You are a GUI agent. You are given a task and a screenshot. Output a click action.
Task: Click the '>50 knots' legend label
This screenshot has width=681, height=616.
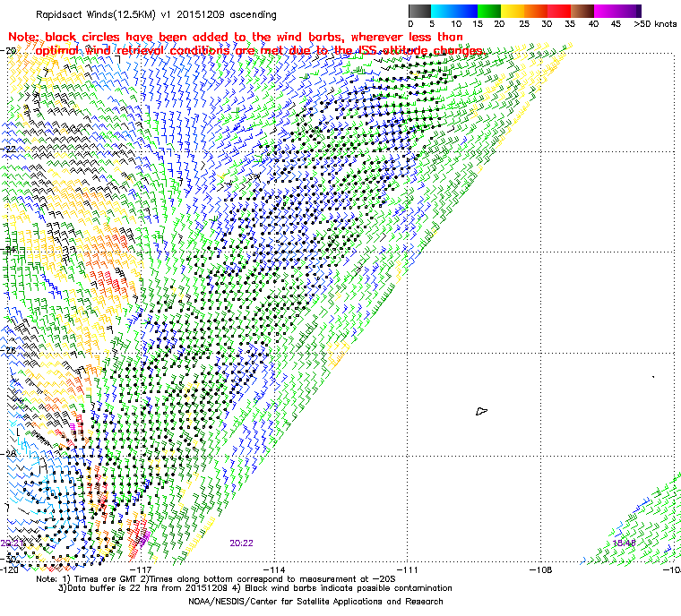click(x=655, y=24)
